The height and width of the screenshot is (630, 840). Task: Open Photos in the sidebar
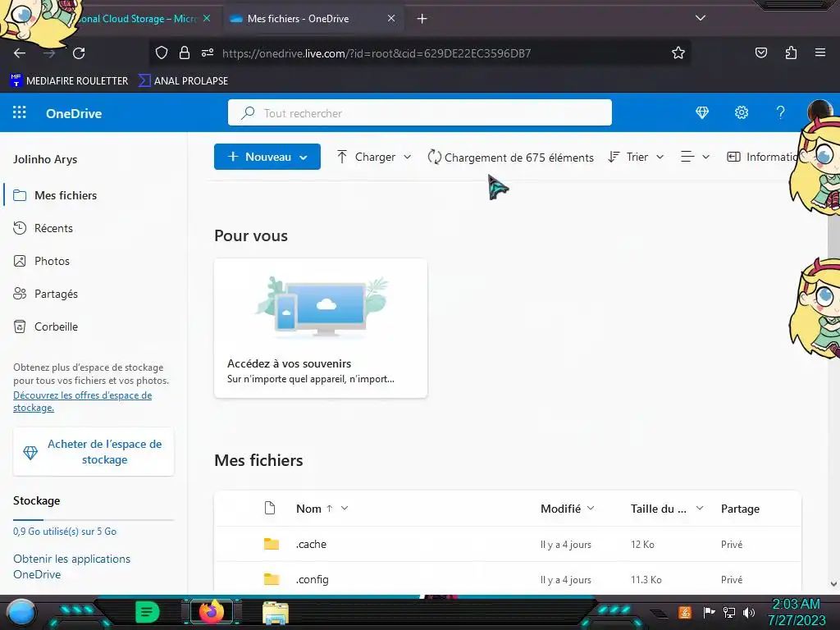pos(52,261)
